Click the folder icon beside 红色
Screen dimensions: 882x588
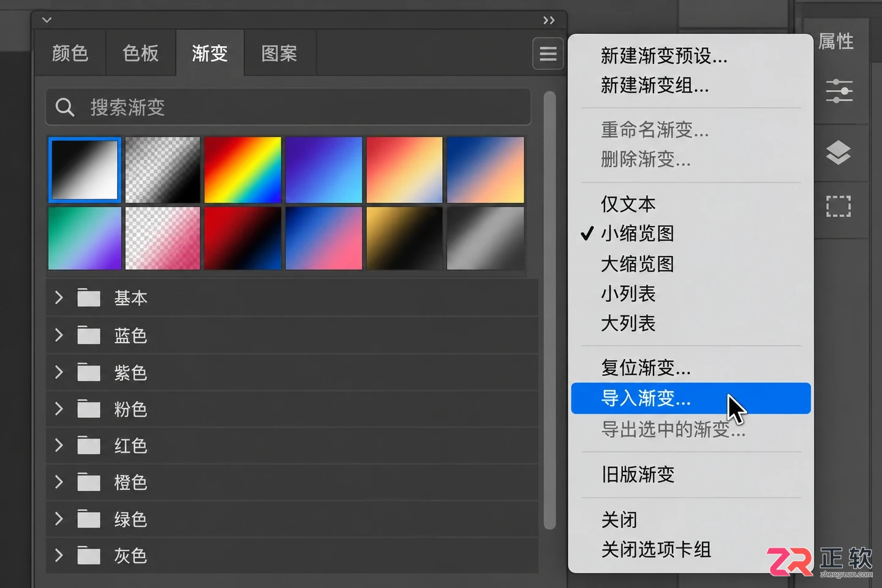(89, 445)
